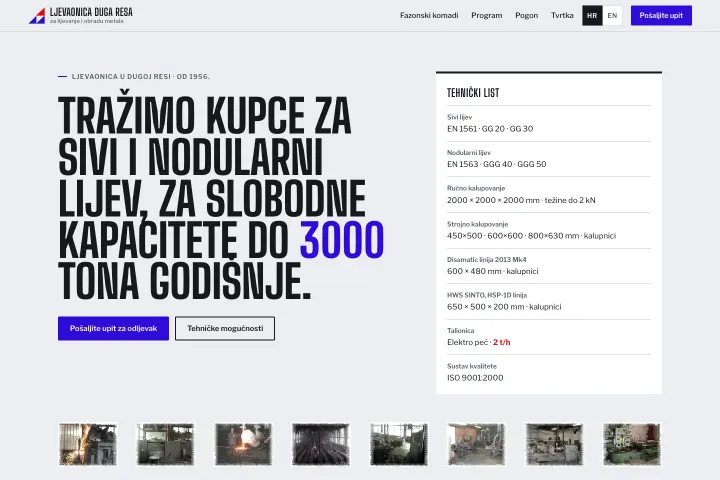Switch language to EN
This screenshot has width=720, height=480.
(612, 15)
